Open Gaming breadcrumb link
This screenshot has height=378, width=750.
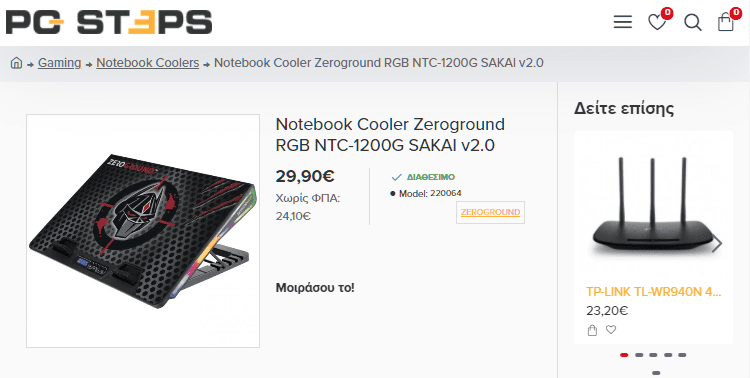[x=59, y=63]
